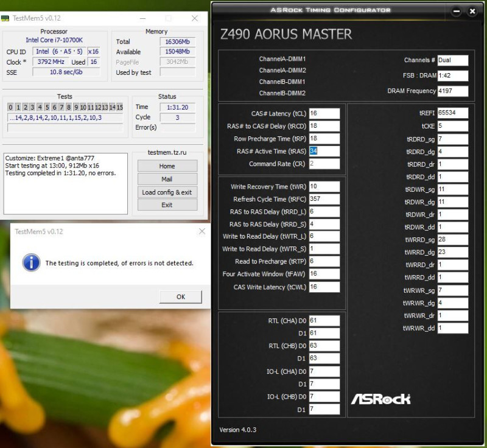Viewport: 487px width, 448px height.
Task: Click the IO-L (CHA) D0 field
Action: [x=324, y=371]
